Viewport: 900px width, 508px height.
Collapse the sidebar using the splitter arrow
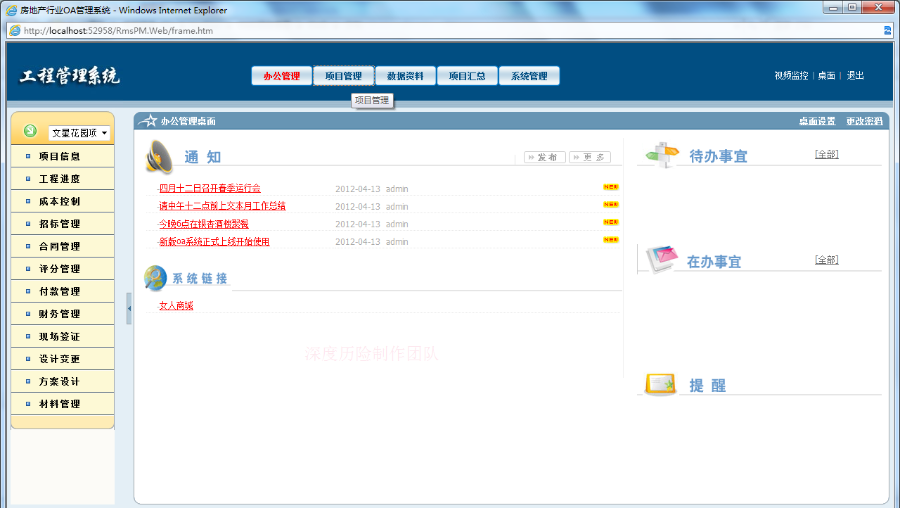pyautogui.click(x=129, y=309)
